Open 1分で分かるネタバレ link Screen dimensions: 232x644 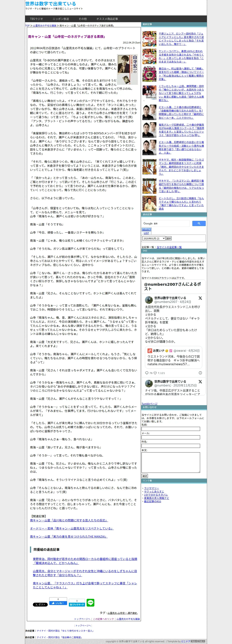(156, 495)
